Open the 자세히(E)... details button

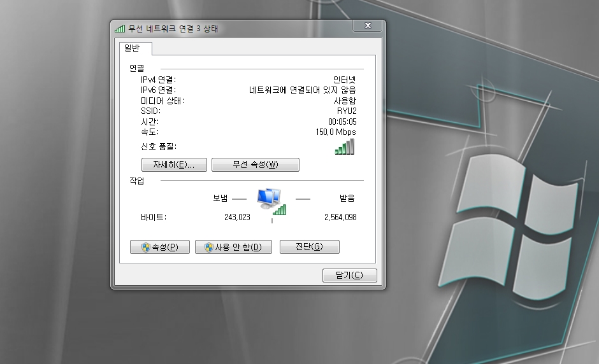(x=174, y=165)
